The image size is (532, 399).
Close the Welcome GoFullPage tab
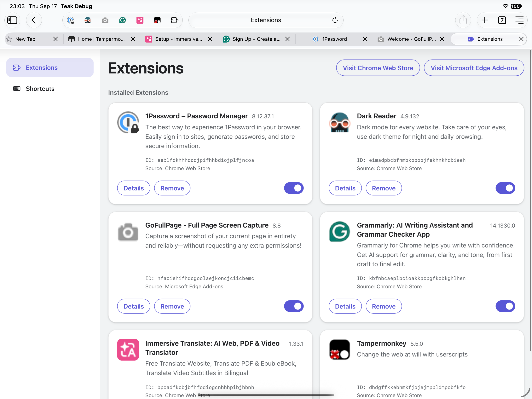pyautogui.click(x=442, y=39)
